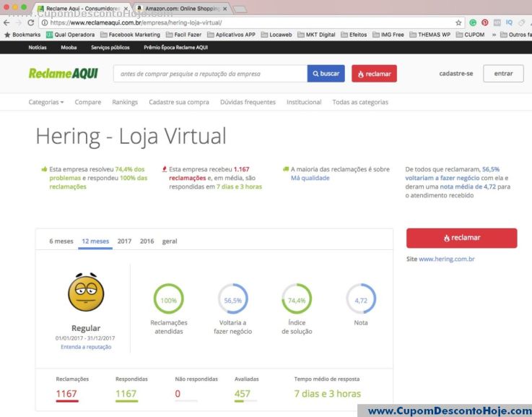Open Qual Operadora bookmark

(71, 35)
